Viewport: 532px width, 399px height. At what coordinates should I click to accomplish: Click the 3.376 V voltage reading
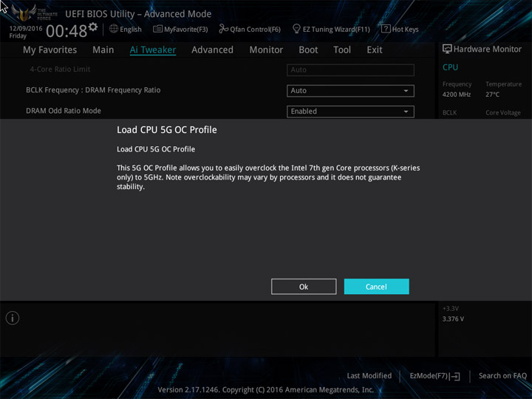[453, 319]
